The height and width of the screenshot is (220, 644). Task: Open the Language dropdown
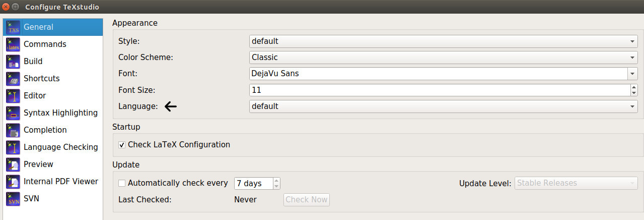[443, 106]
